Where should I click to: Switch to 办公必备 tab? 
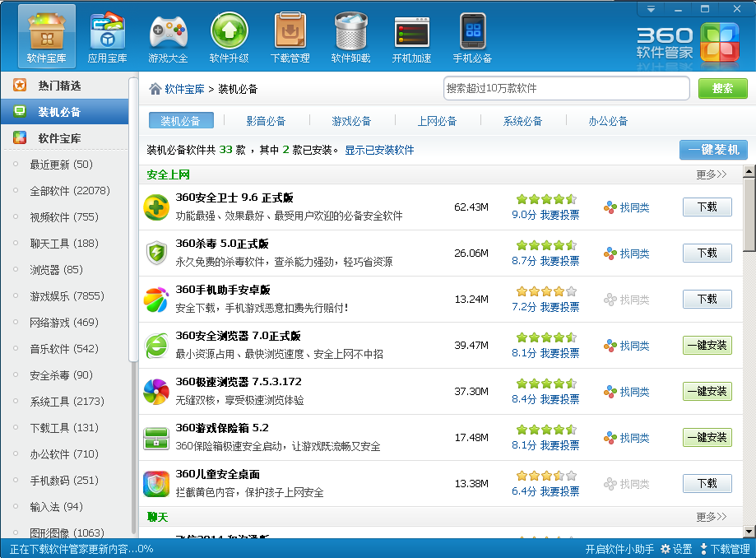[608, 121]
